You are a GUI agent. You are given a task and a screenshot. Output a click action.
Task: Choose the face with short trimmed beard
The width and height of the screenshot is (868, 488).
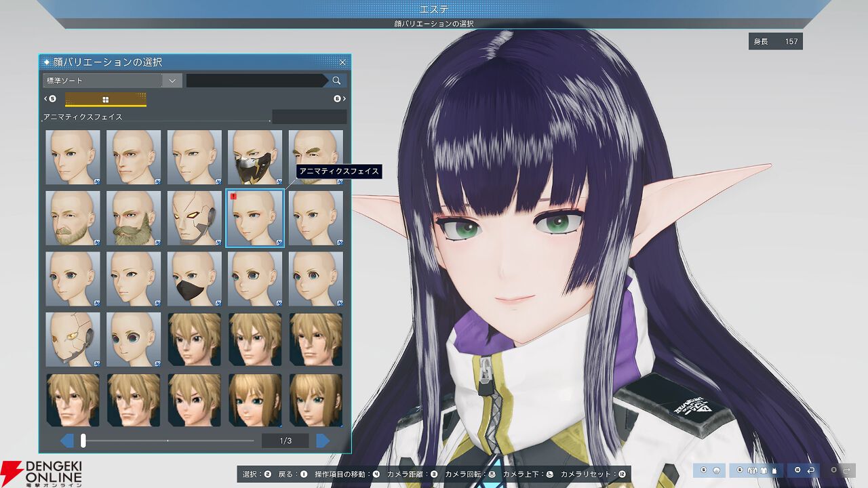pyautogui.click(x=73, y=218)
